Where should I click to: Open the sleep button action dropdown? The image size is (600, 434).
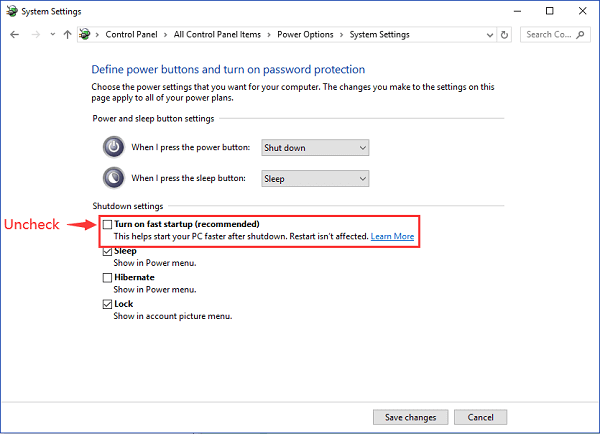315,179
